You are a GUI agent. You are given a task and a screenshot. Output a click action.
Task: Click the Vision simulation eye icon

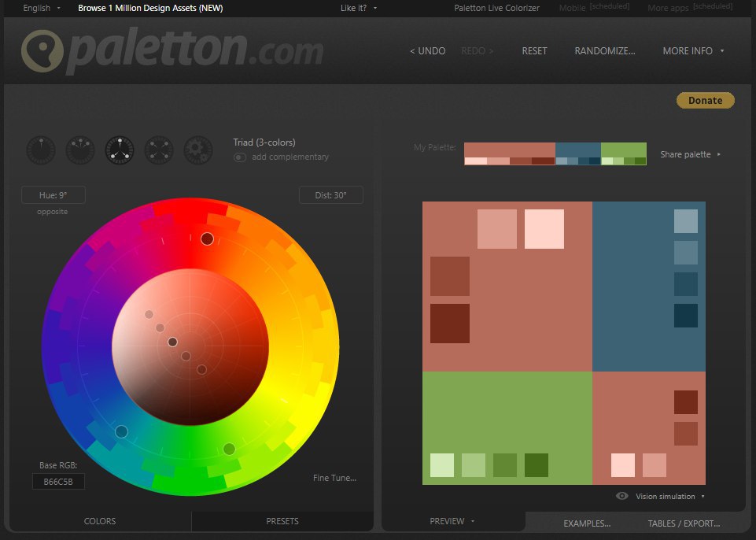coord(622,496)
